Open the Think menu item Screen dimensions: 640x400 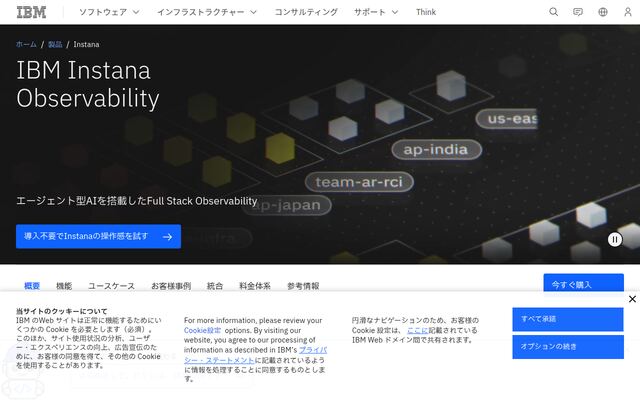click(x=426, y=12)
